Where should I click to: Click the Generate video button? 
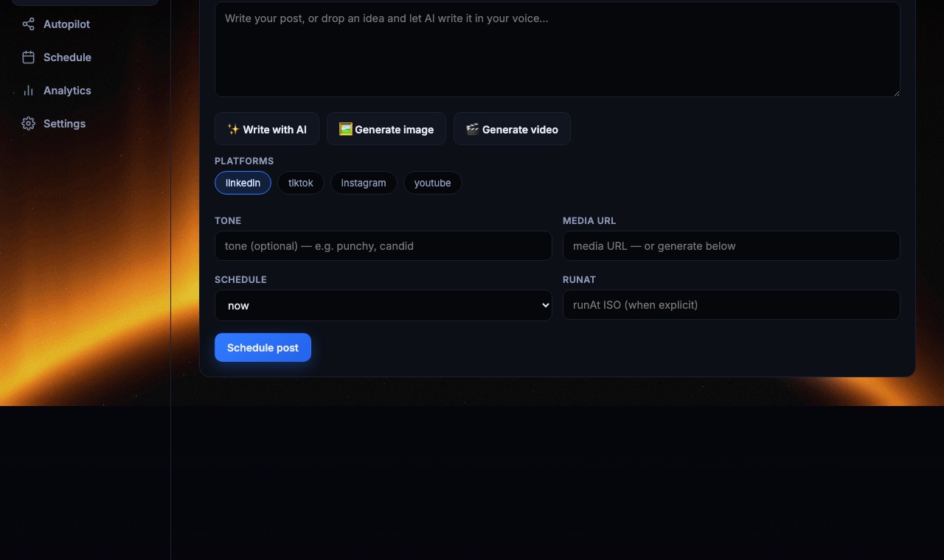coord(512,129)
